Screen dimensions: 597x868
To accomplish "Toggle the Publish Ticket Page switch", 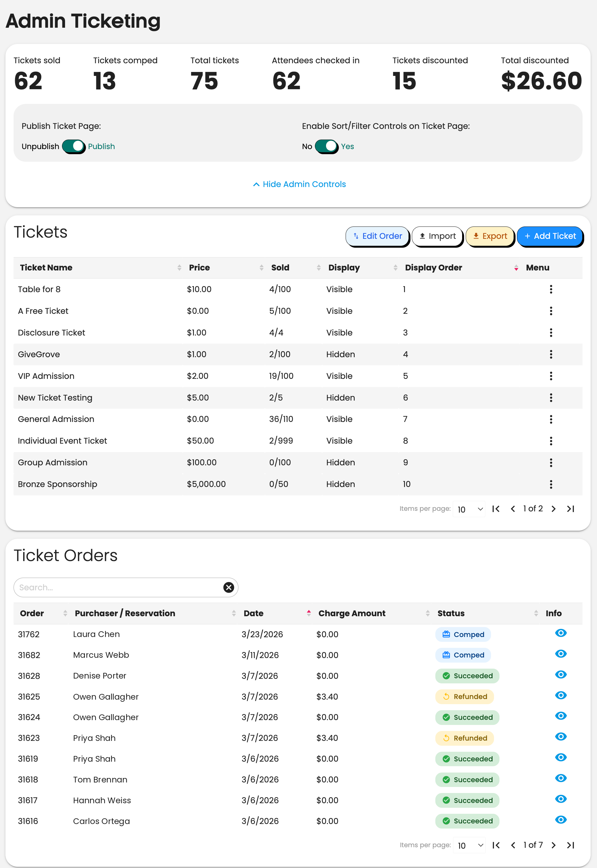I will 74,146.
